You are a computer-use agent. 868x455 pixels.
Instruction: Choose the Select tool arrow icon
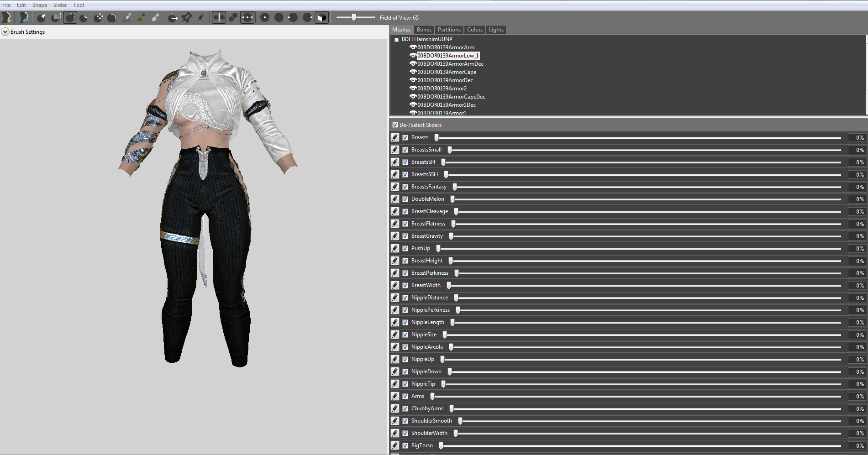(42, 17)
